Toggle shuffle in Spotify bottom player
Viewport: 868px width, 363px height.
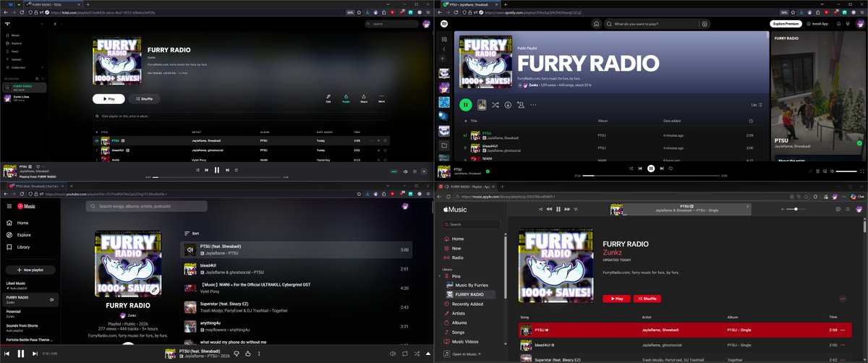pos(631,168)
